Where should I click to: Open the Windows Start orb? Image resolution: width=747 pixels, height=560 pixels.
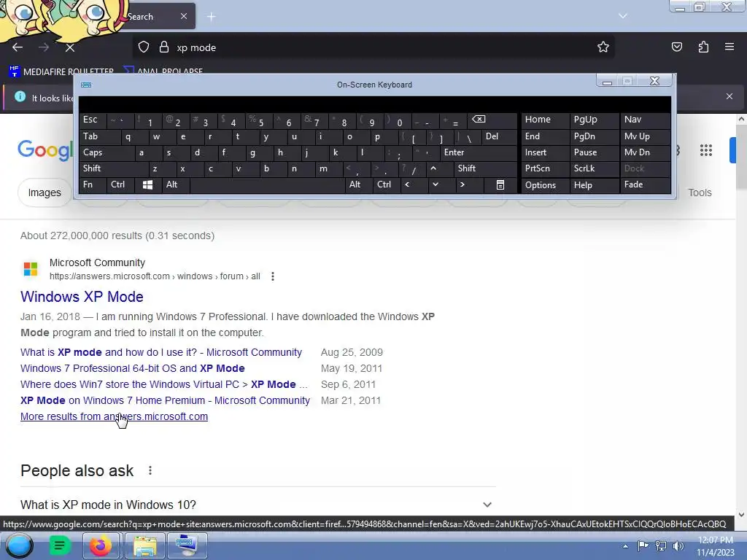tap(19, 545)
